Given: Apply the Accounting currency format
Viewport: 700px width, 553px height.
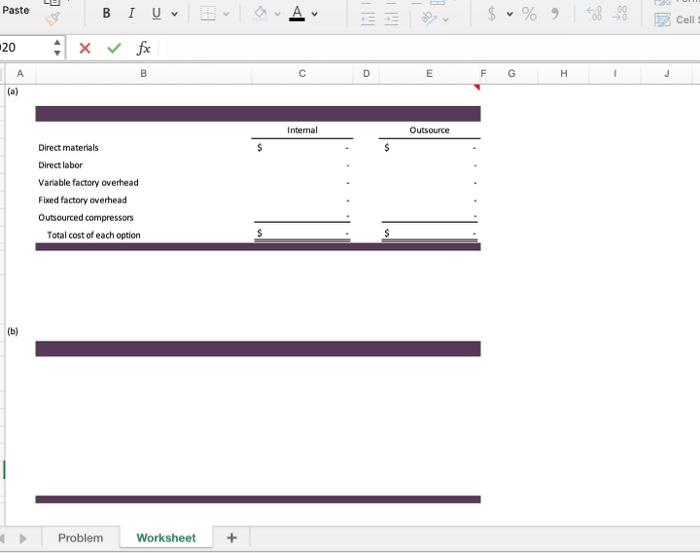Looking at the screenshot, I should [492, 13].
